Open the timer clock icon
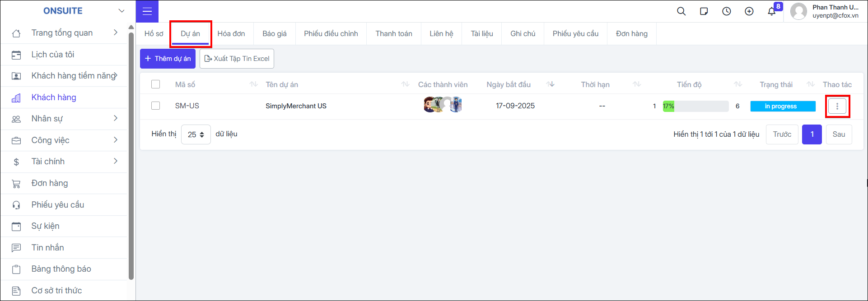This screenshot has height=301, width=868. (x=726, y=11)
